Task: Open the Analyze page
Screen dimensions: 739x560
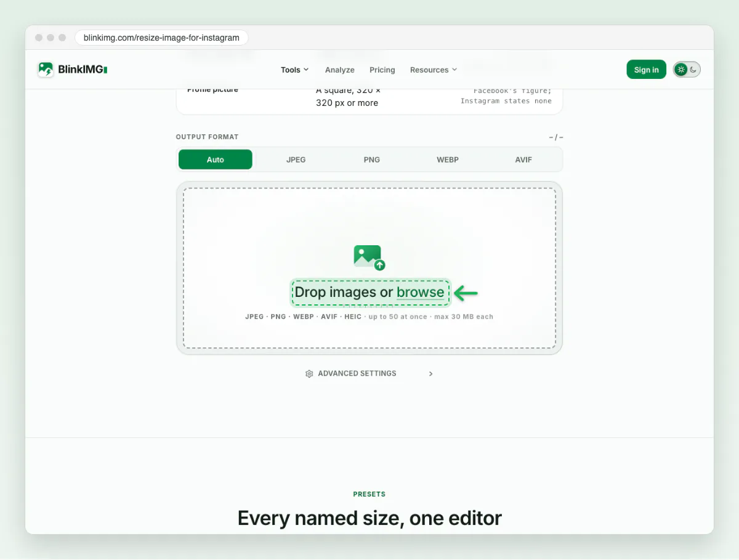Action: pos(340,70)
